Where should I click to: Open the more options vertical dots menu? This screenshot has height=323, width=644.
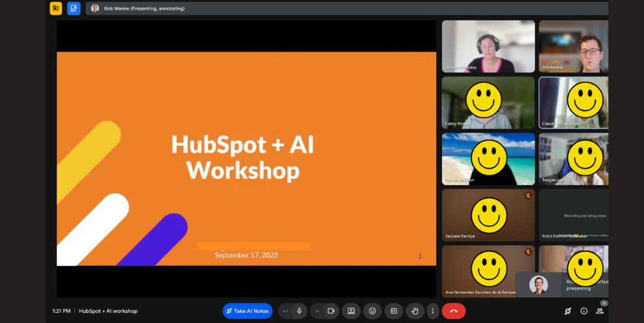click(432, 311)
